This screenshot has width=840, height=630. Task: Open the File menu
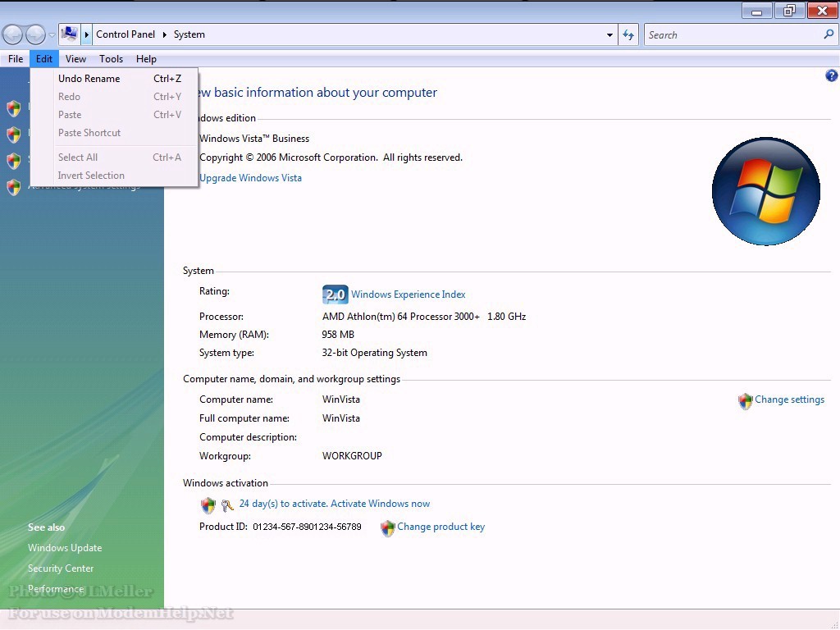pyautogui.click(x=16, y=59)
